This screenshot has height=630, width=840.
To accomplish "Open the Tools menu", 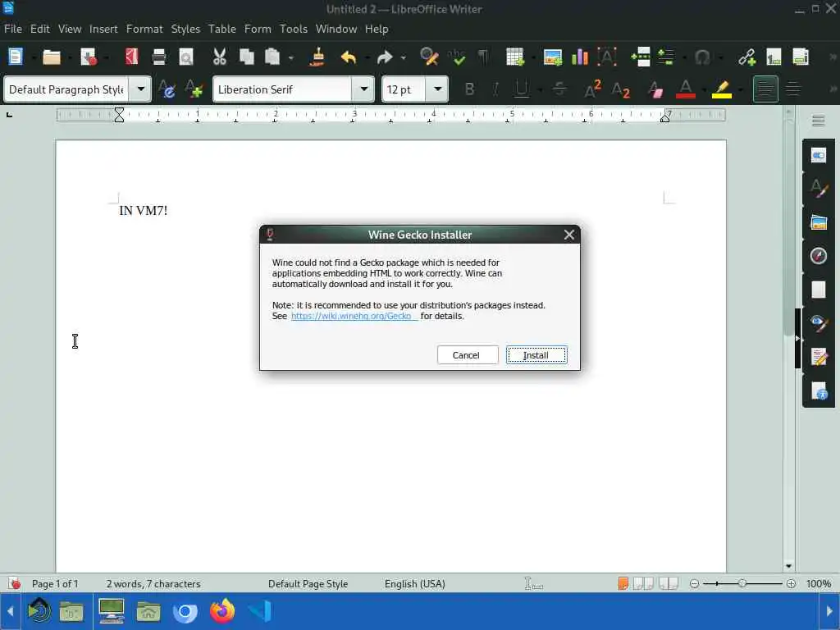I will [x=294, y=29].
